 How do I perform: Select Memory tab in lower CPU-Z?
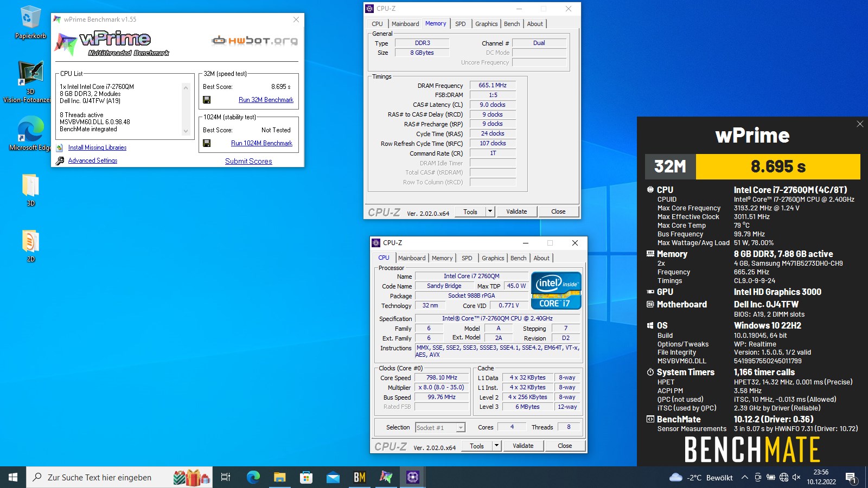tap(442, 258)
